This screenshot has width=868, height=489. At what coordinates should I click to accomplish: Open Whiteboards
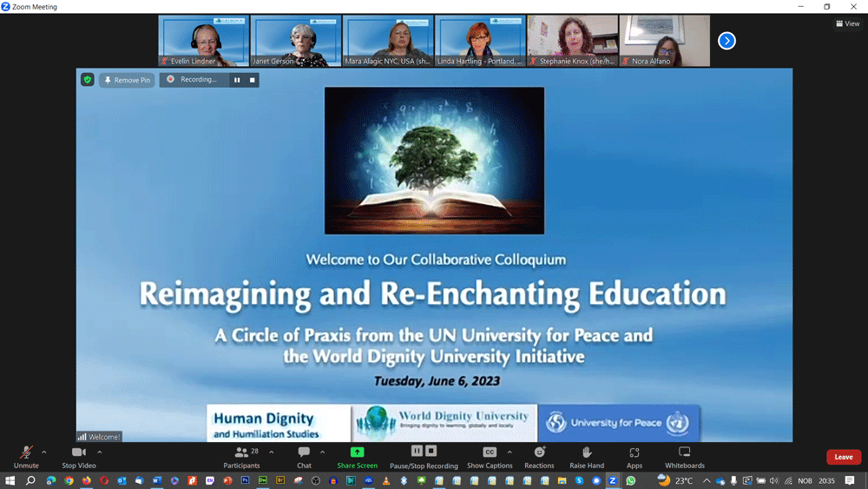coord(685,458)
